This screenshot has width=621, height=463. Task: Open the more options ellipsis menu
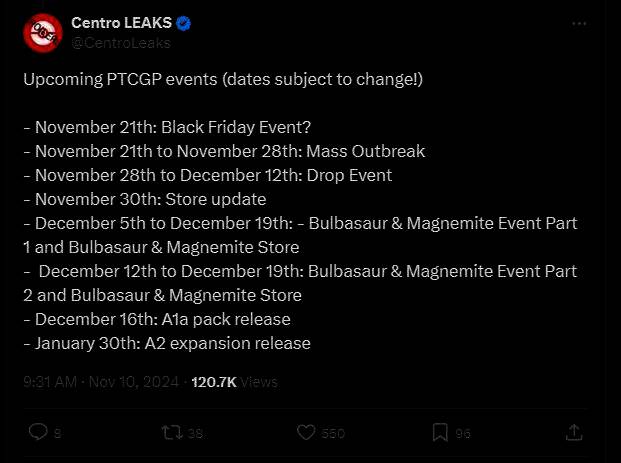pos(579,23)
